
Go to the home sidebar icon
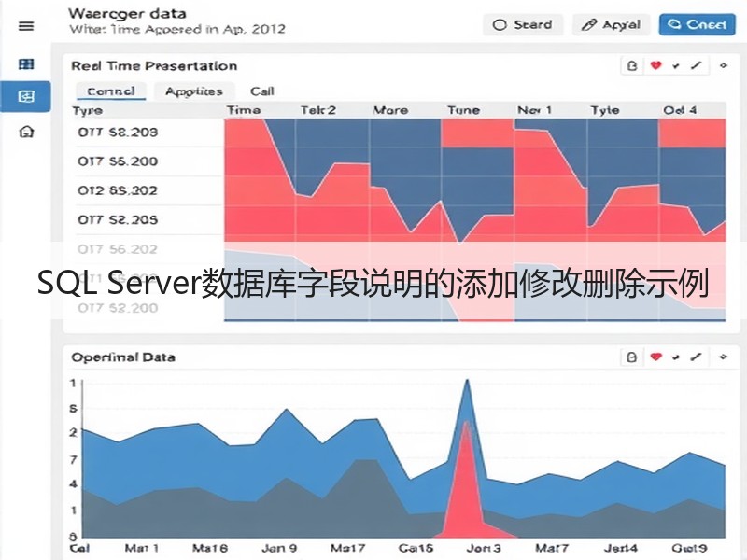tap(26, 132)
